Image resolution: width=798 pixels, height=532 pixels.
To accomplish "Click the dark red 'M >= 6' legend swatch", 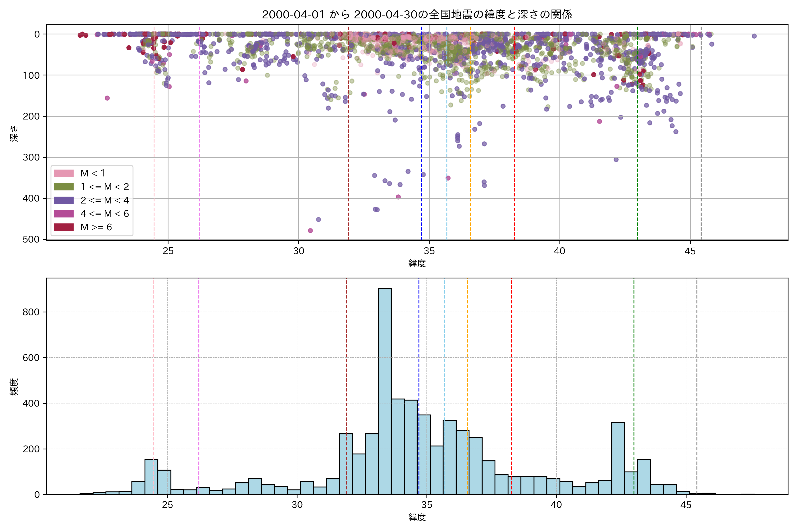I will click(64, 227).
